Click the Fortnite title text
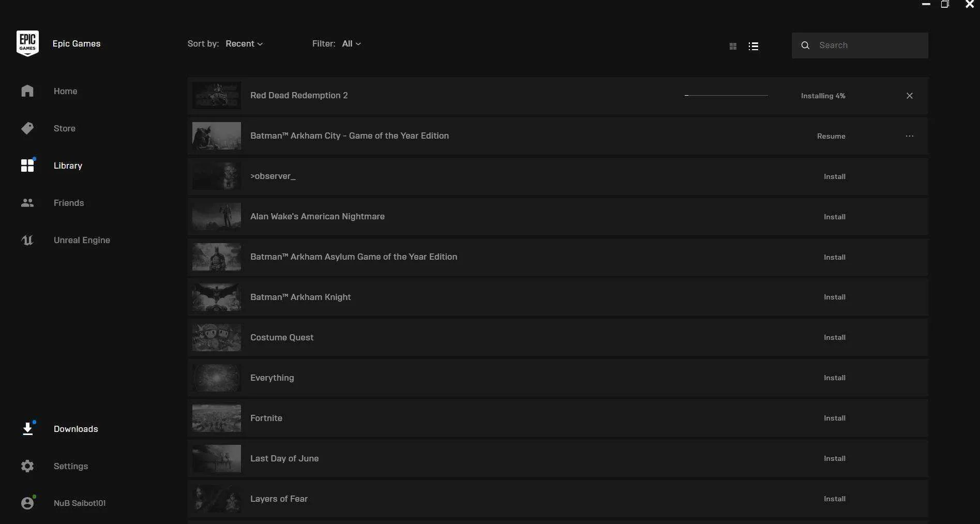The height and width of the screenshot is (524, 980). point(266,418)
